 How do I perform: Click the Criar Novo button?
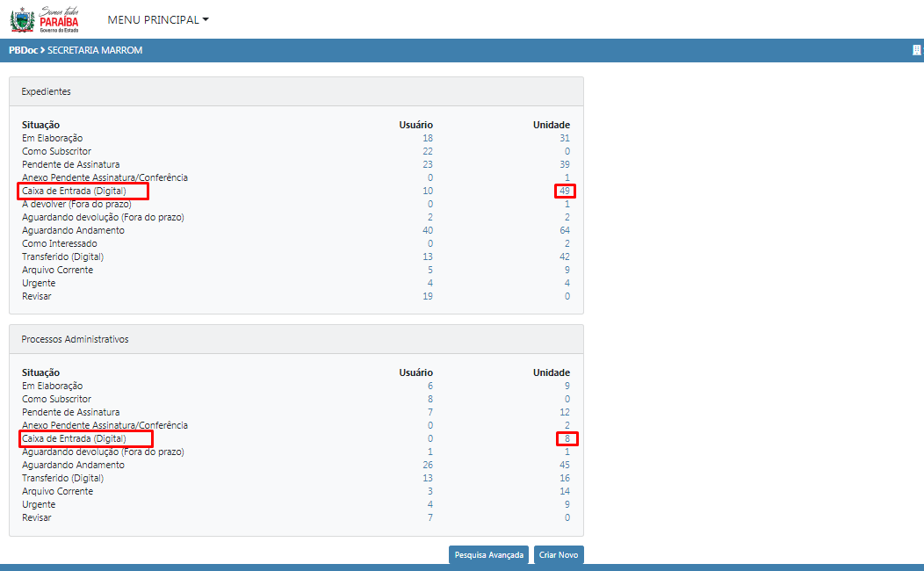tap(559, 554)
